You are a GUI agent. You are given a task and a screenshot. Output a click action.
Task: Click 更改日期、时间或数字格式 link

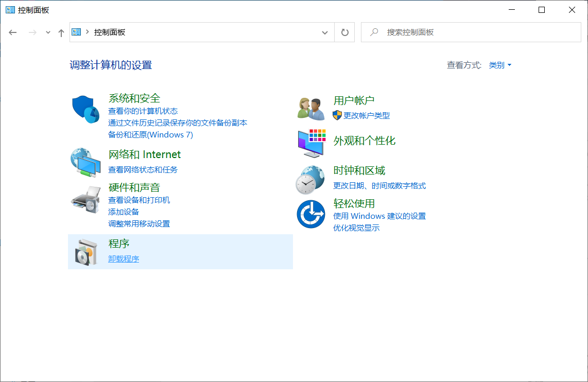(379, 185)
